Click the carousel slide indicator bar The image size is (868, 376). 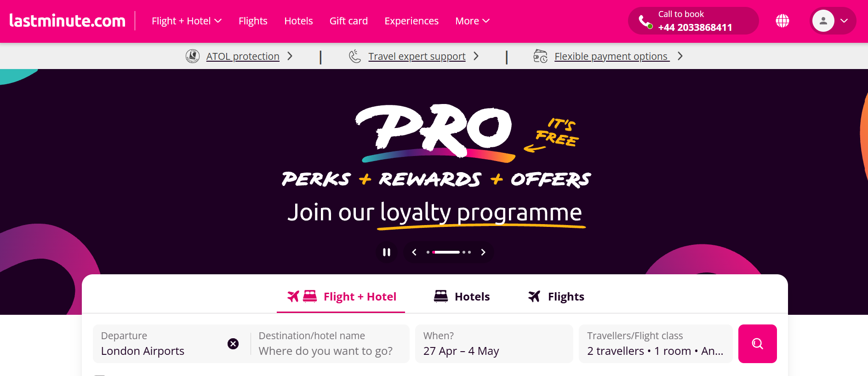(x=447, y=252)
